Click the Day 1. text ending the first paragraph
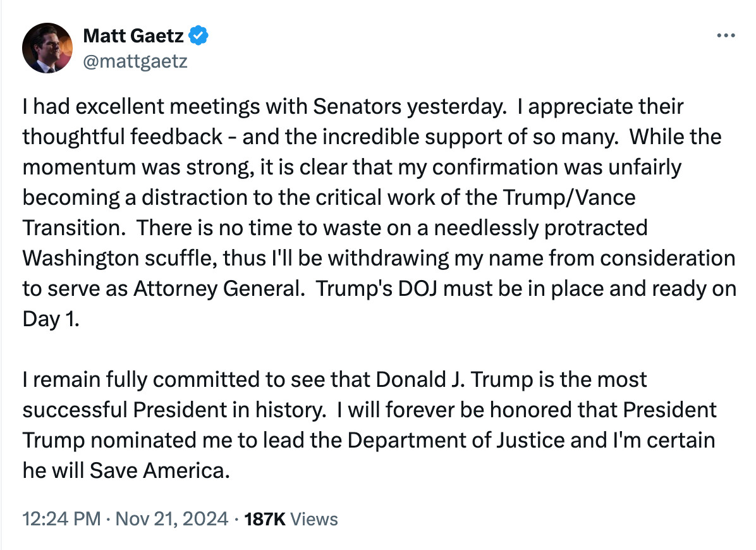The image size is (756, 550). point(51,319)
